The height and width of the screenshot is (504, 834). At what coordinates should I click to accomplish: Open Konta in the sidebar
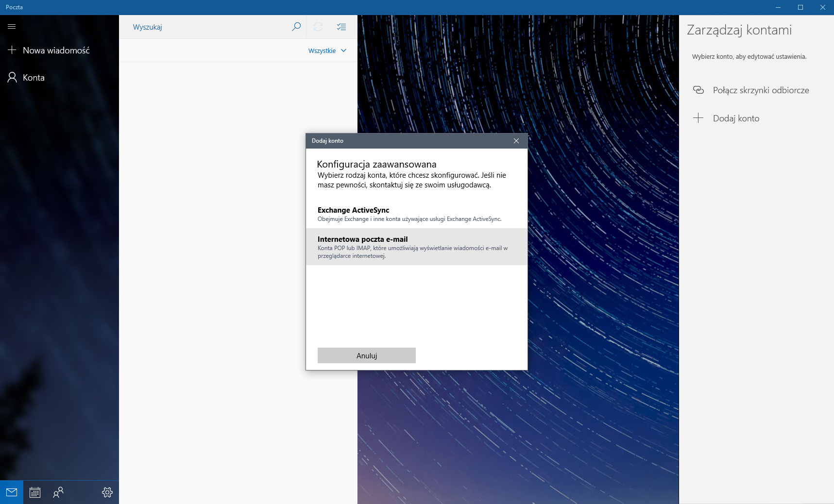coord(59,77)
